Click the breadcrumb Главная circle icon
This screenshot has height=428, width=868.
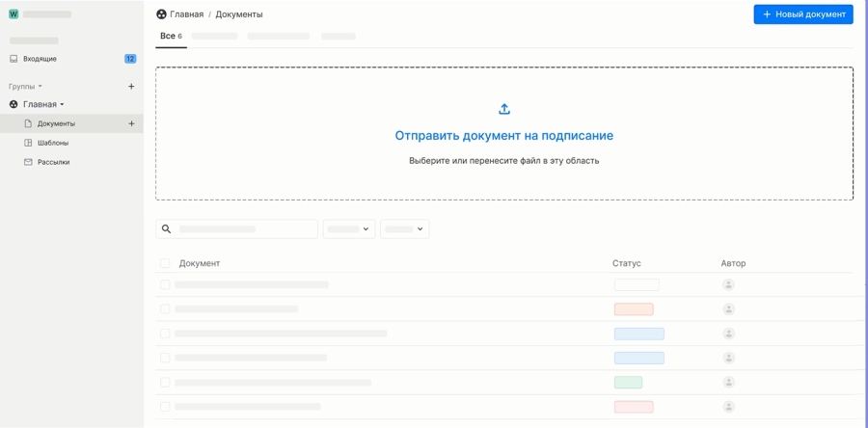162,14
